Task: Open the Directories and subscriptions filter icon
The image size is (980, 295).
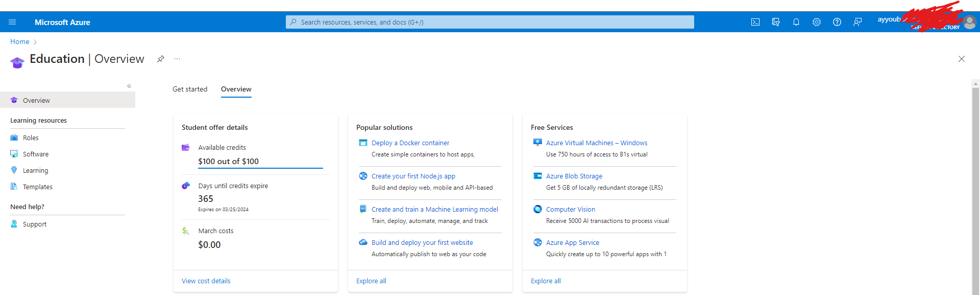Action: [x=776, y=22]
